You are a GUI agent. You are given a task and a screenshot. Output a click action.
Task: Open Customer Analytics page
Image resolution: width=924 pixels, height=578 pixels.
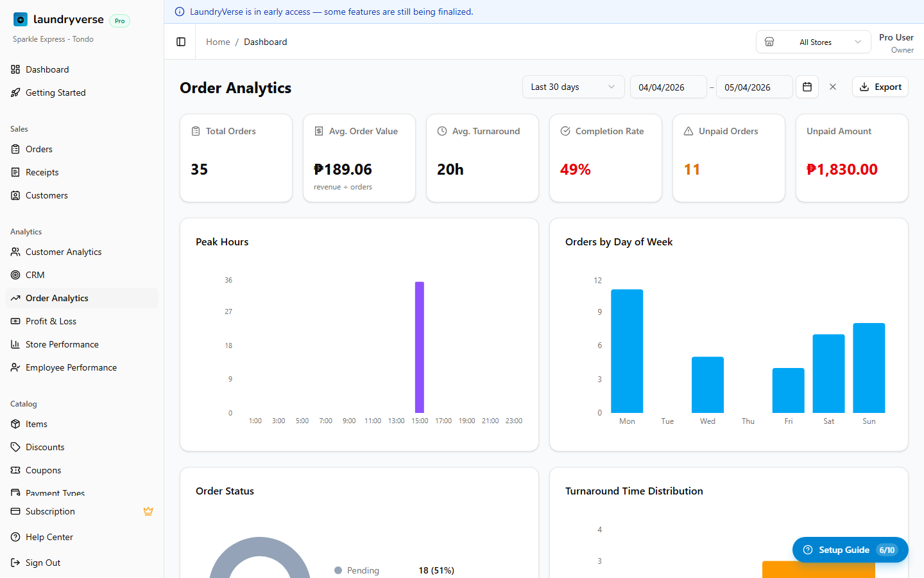(x=81, y=252)
